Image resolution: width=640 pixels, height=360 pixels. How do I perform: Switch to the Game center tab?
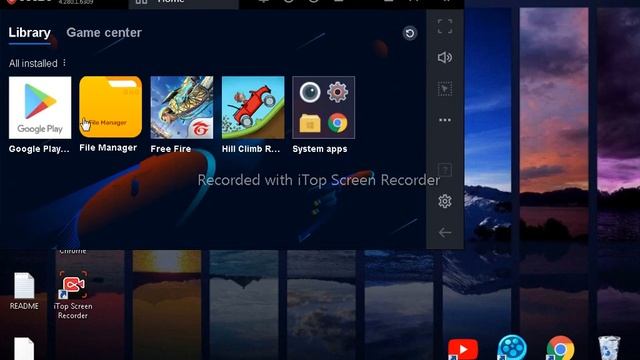pos(104,33)
